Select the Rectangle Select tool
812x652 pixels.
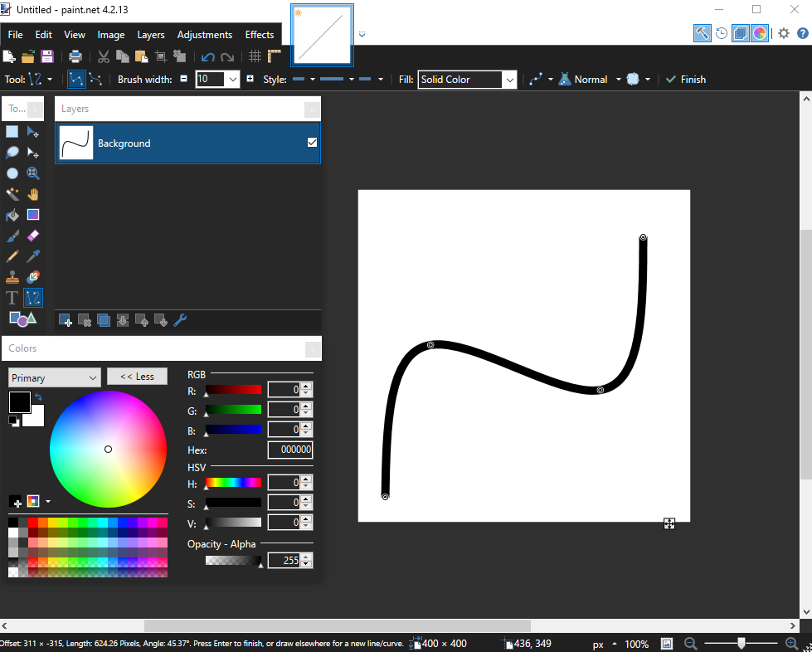pyautogui.click(x=12, y=132)
